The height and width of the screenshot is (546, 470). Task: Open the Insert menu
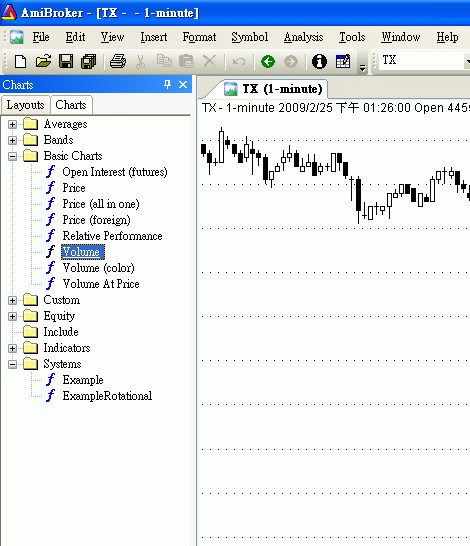(154, 37)
